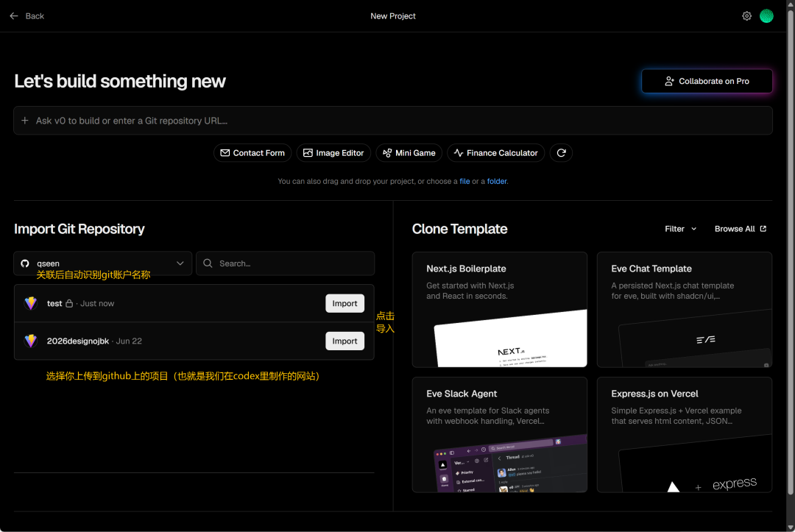
Task: Click the Vite logo of 2026designojbk repo
Action: coord(31,341)
